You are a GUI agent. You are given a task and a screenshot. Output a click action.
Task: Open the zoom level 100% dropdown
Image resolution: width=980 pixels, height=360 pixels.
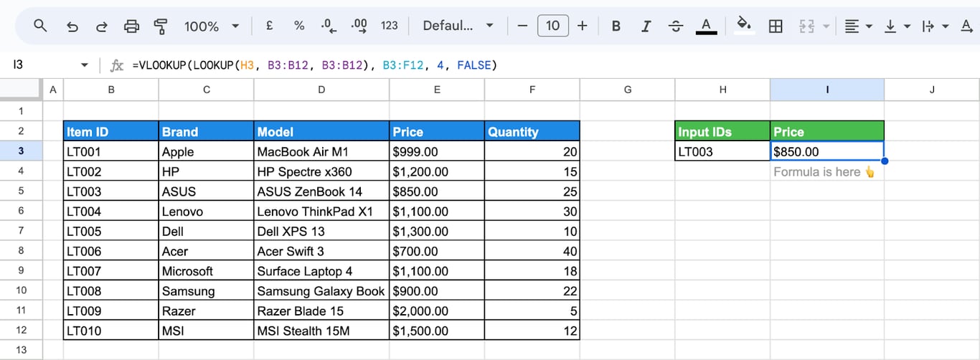click(212, 26)
